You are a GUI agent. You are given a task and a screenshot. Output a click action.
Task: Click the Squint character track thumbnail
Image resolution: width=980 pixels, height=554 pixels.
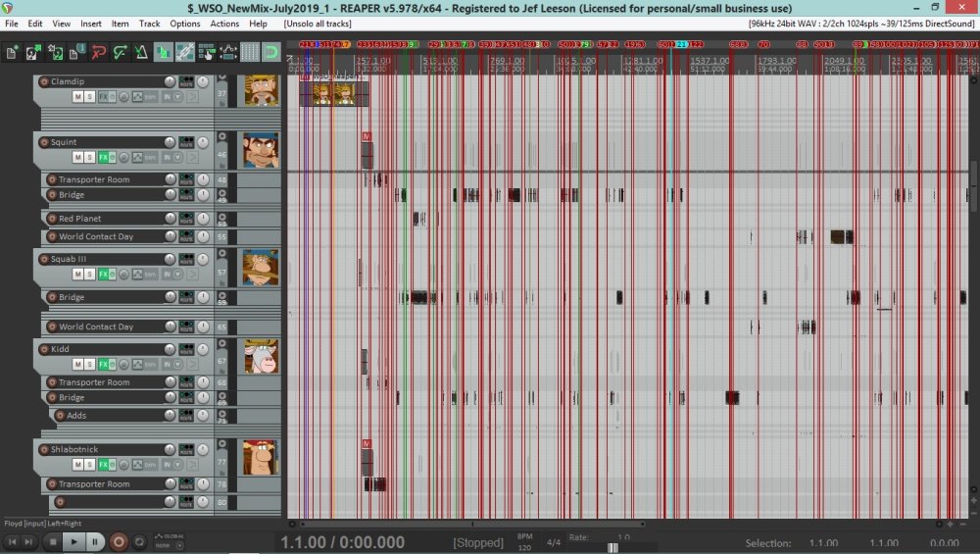pyautogui.click(x=261, y=151)
